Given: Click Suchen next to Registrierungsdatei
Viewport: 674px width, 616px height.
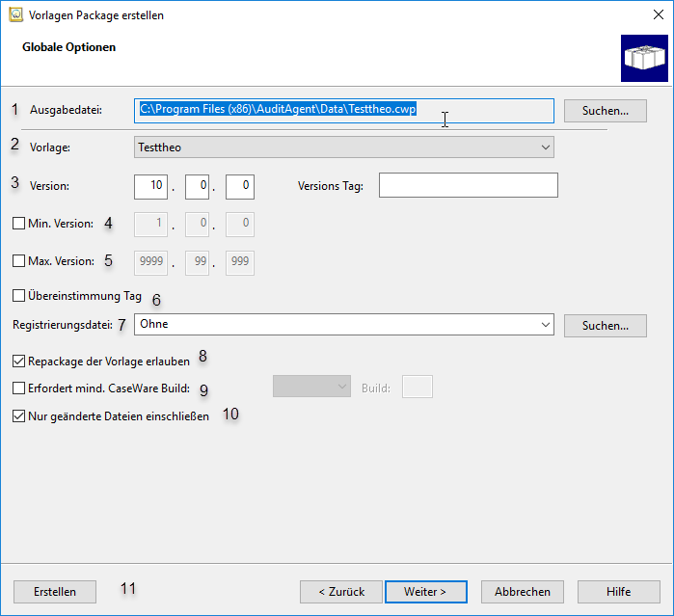Looking at the screenshot, I should [x=605, y=326].
